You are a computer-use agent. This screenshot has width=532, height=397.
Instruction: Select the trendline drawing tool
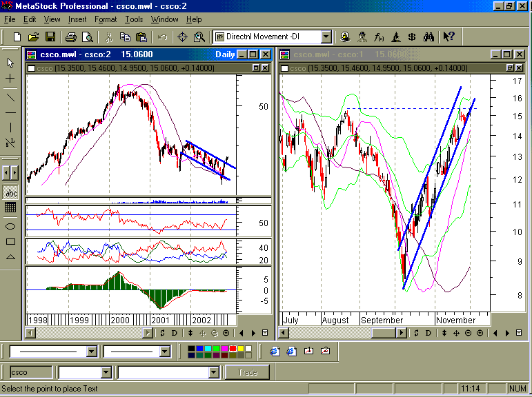pos(10,98)
